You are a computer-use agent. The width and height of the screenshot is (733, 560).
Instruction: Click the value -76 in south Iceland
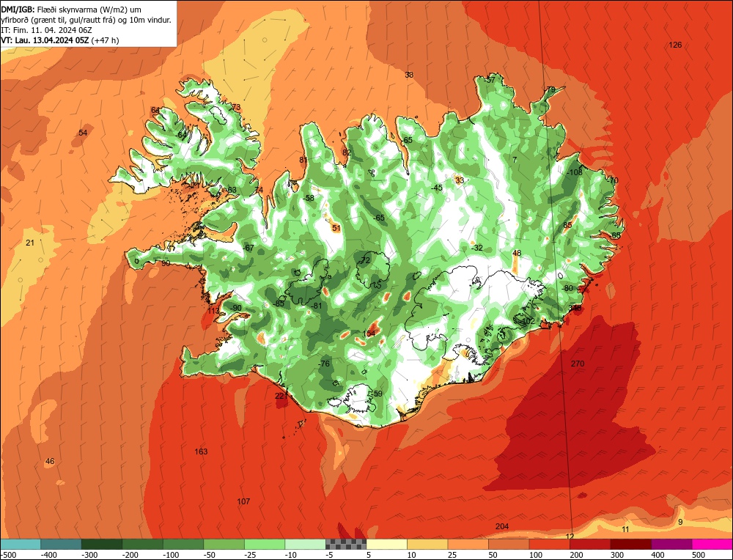tap(323, 364)
